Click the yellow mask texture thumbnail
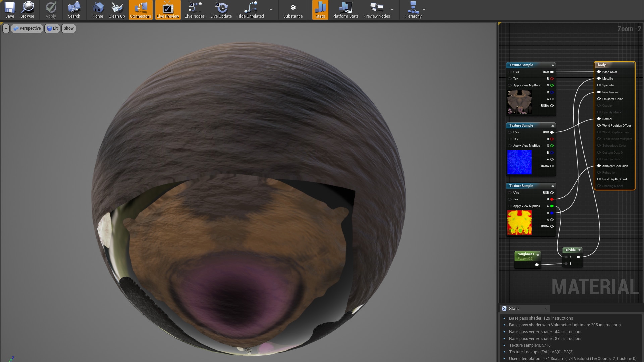This screenshot has height=362, width=644. coord(519,223)
